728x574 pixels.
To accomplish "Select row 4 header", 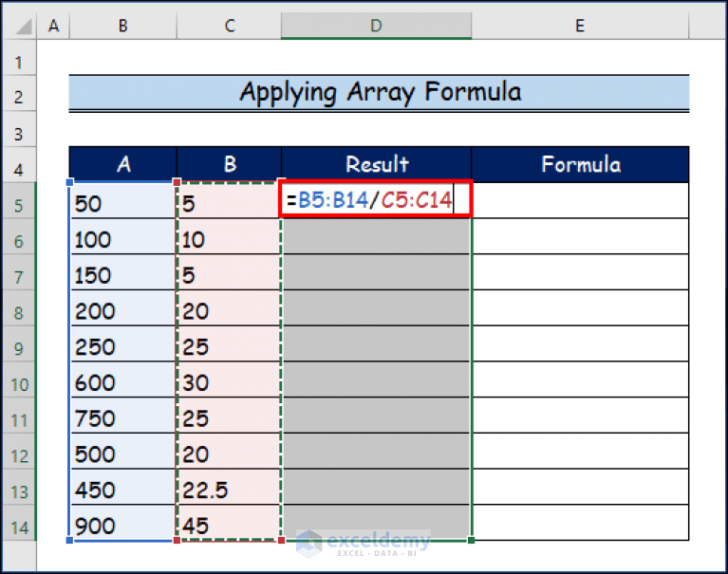I will coord(19,165).
